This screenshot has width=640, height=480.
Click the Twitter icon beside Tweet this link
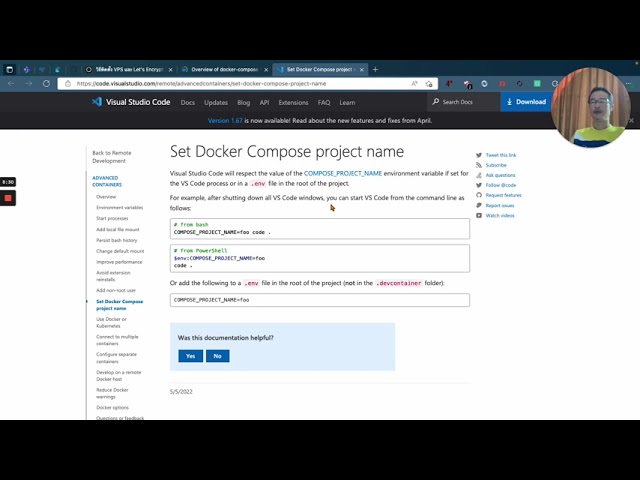(479, 155)
